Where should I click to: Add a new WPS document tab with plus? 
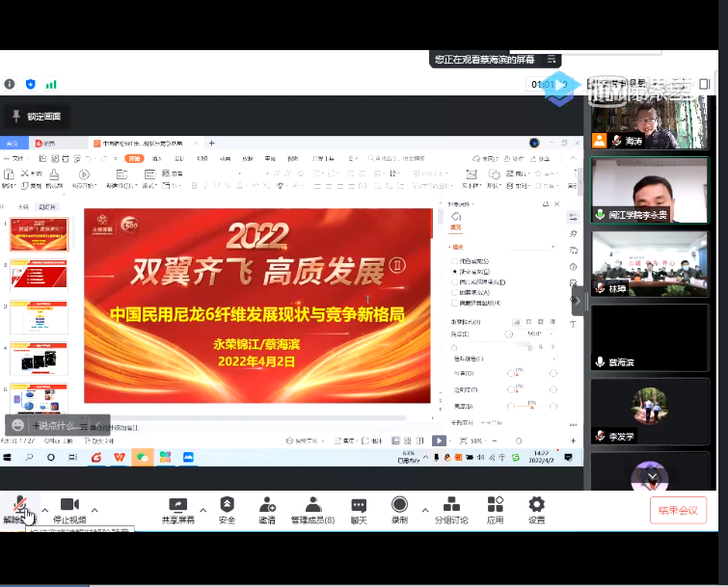point(212,143)
